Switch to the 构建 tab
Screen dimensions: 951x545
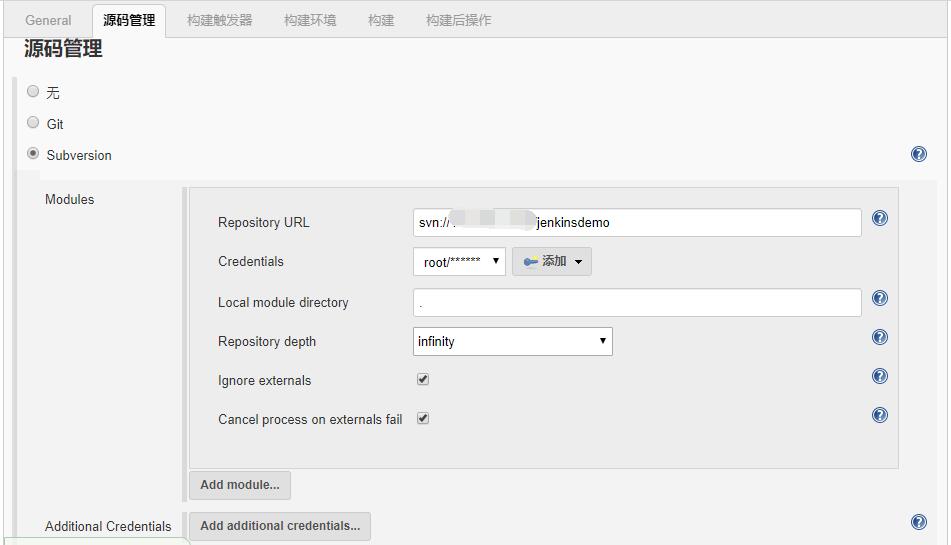[381, 21]
